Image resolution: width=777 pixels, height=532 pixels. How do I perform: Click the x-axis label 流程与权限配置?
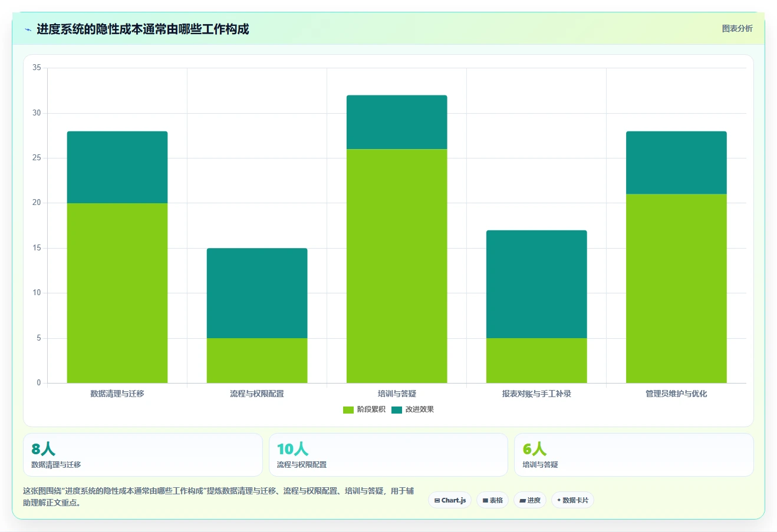point(257,394)
